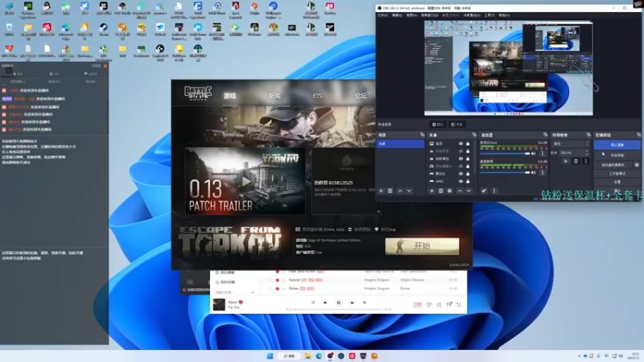This screenshot has width=644, height=362.
Task: Open the Windows Start menu
Action: tap(270, 356)
